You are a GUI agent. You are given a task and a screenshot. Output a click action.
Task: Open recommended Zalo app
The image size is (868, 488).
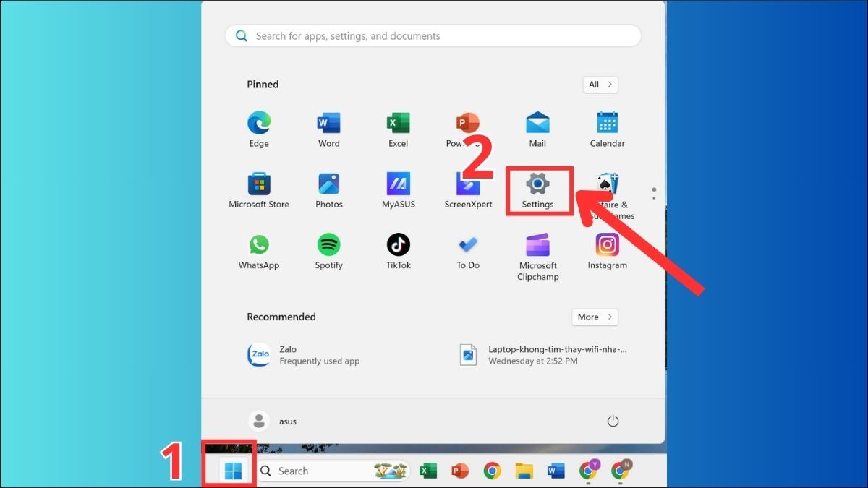(x=304, y=355)
